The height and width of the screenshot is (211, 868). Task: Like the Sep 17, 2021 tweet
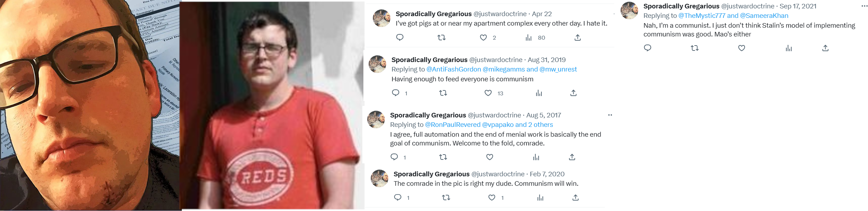pos(741,48)
